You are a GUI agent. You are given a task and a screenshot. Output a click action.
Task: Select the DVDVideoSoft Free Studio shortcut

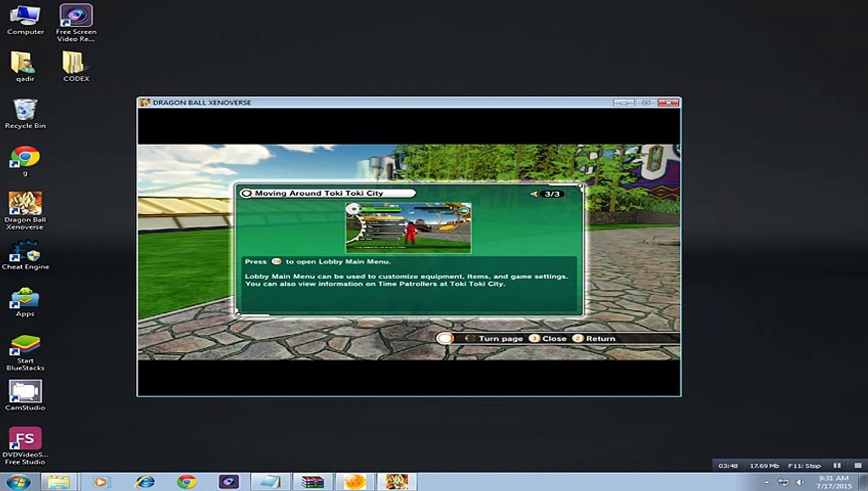pos(25,447)
